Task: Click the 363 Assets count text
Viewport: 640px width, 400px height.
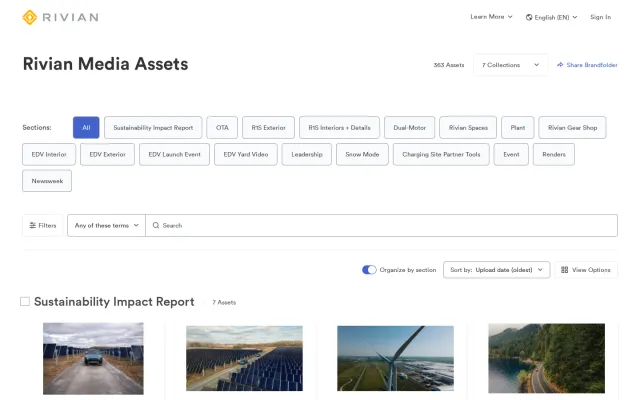Action: pyautogui.click(x=449, y=65)
